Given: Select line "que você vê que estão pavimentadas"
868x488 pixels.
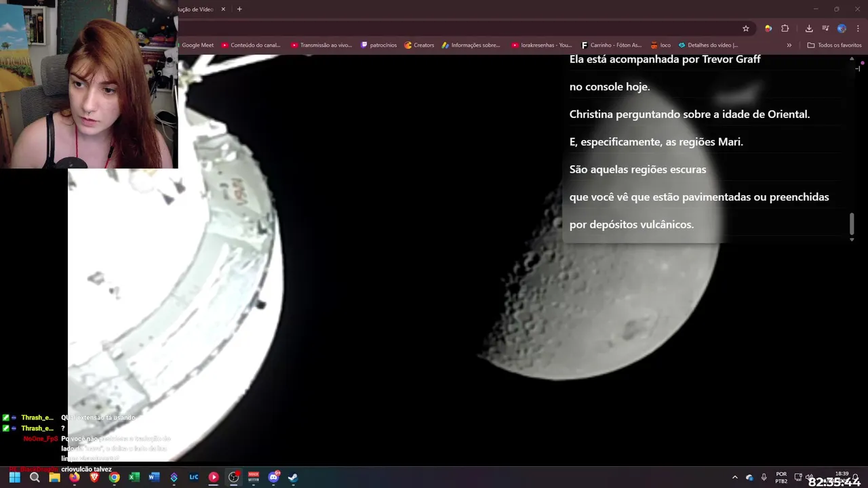Looking at the screenshot, I should [x=660, y=197].
